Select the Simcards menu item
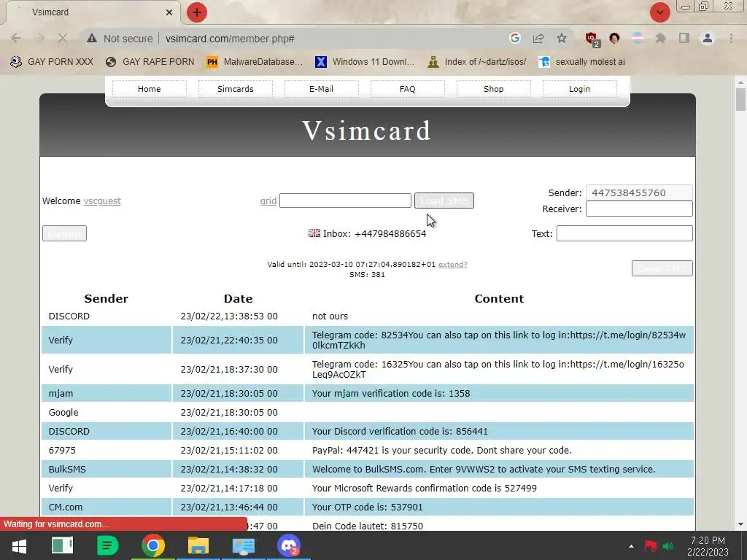The height and width of the screenshot is (560, 747). pos(236,89)
